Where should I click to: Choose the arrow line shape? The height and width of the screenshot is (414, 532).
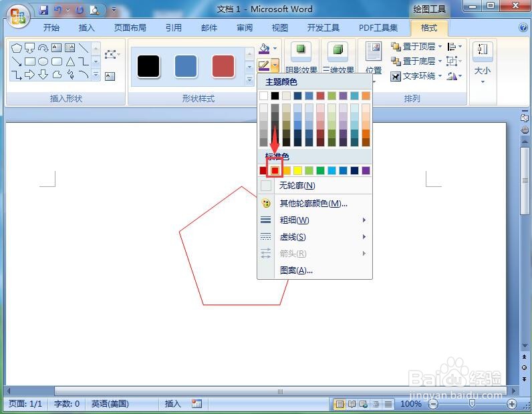[x=16, y=61]
